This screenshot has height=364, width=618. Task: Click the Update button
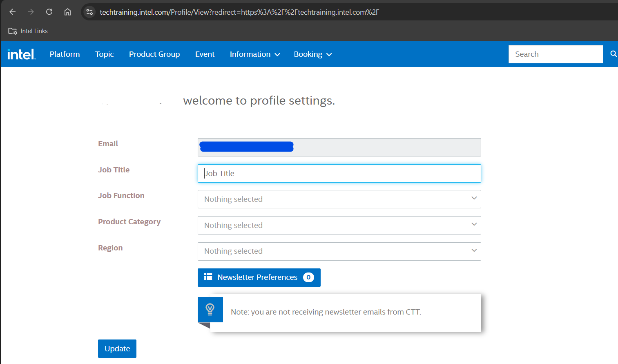[117, 348]
